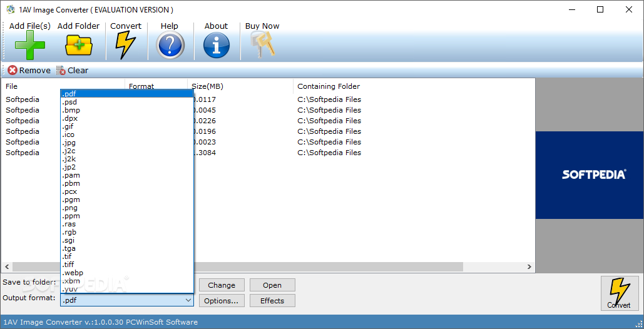Choose .ras output format
This screenshot has width=644, height=329.
(x=127, y=224)
